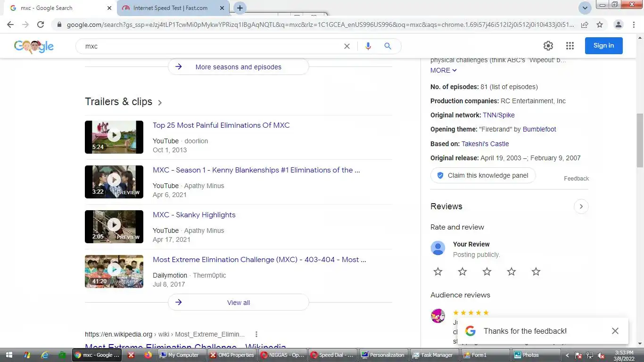Open the list of episodes link

(x=514, y=87)
